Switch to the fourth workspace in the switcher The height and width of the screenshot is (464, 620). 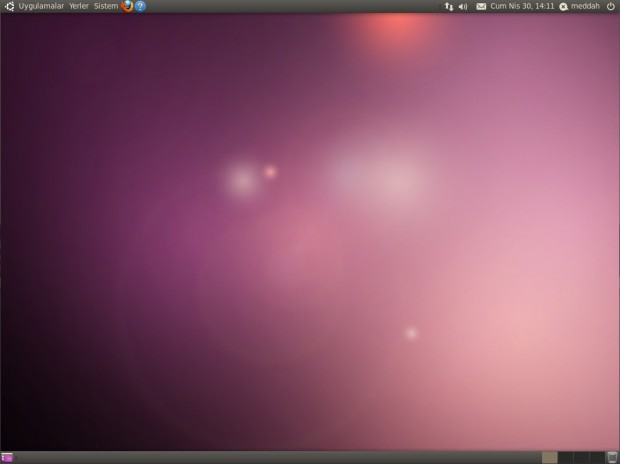597,458
